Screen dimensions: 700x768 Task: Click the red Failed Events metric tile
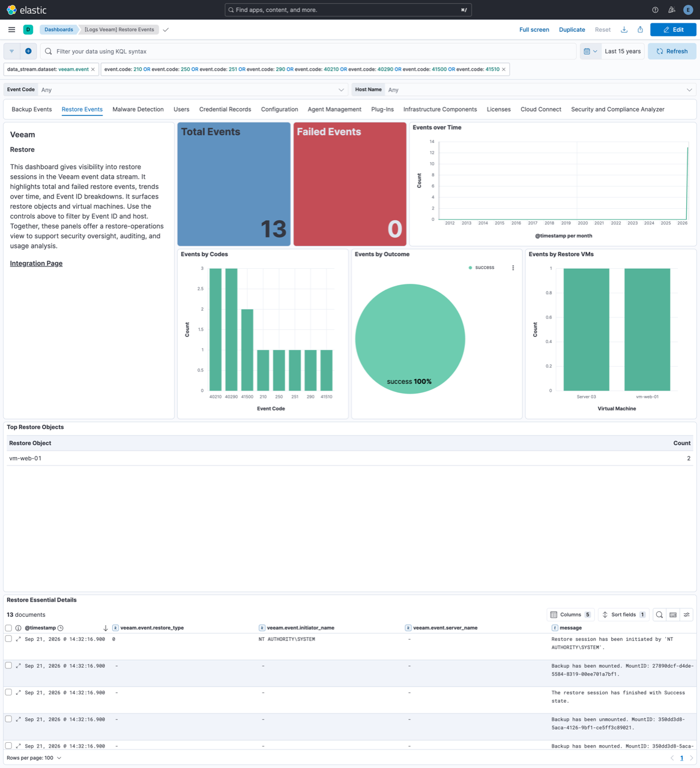(350, 184)
